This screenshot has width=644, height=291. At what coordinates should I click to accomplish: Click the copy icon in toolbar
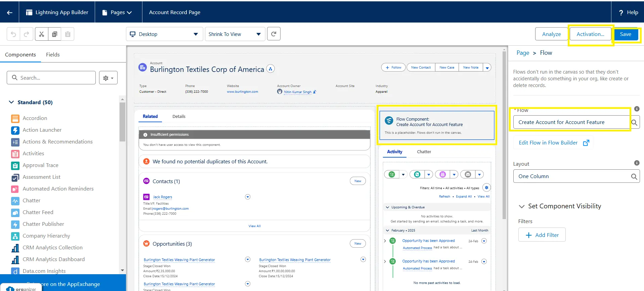54,34
